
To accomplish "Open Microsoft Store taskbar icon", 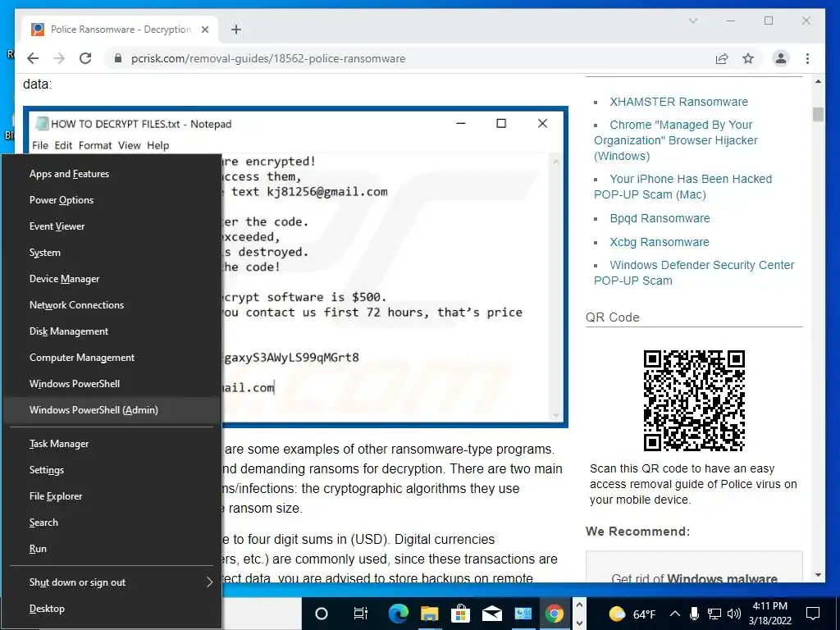I will point(460,614).
